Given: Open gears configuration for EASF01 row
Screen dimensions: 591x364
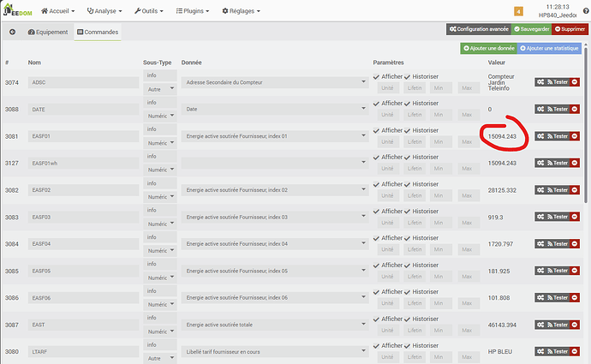Looking at the screenshot, I should 541,136.
